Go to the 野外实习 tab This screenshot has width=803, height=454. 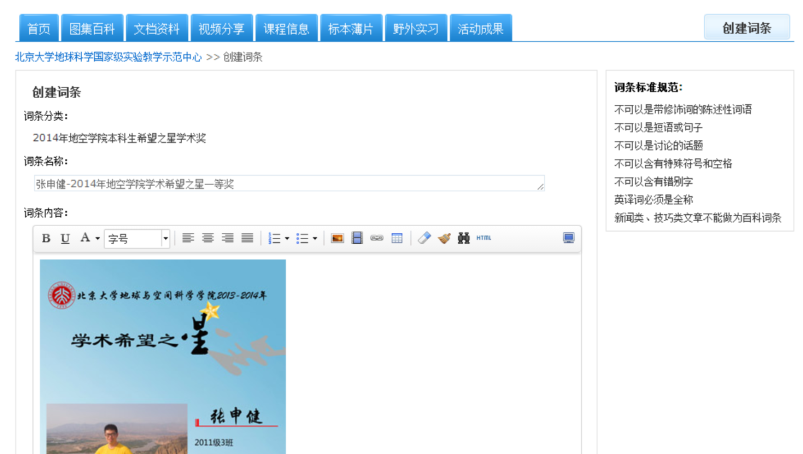point(415,28)
